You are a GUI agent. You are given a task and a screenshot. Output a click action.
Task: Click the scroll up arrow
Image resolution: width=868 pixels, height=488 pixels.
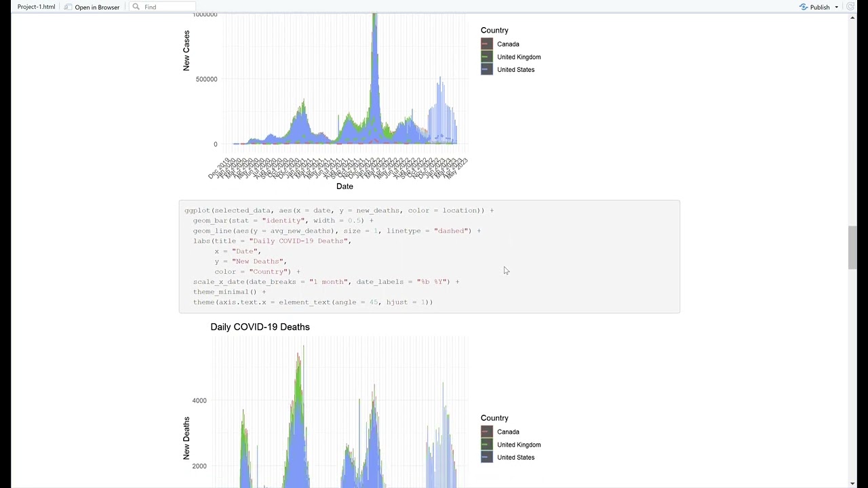(852, 18)
